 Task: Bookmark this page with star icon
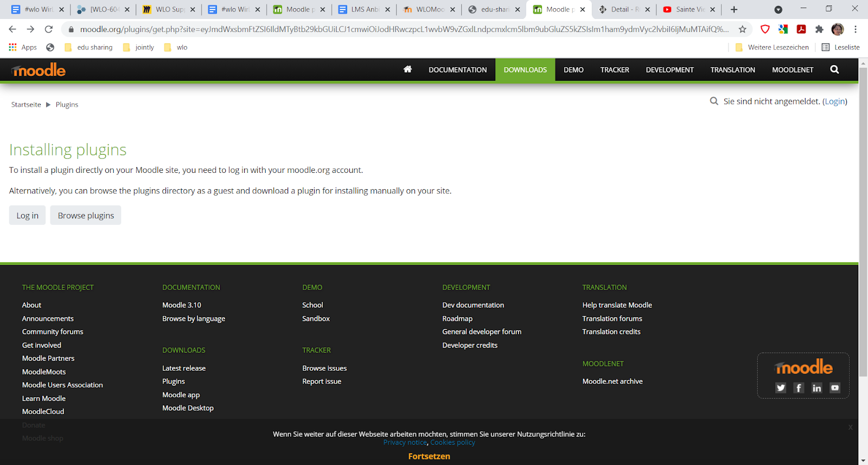point(743,29)
